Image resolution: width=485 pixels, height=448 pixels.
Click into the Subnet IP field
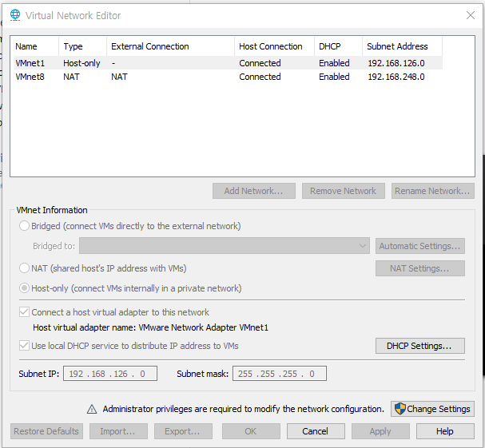[x=110, y=374]
